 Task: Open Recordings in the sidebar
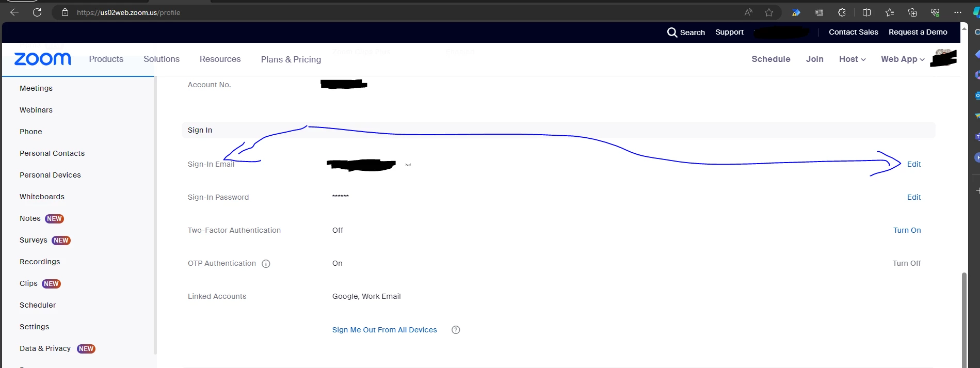tap(40, 262)
